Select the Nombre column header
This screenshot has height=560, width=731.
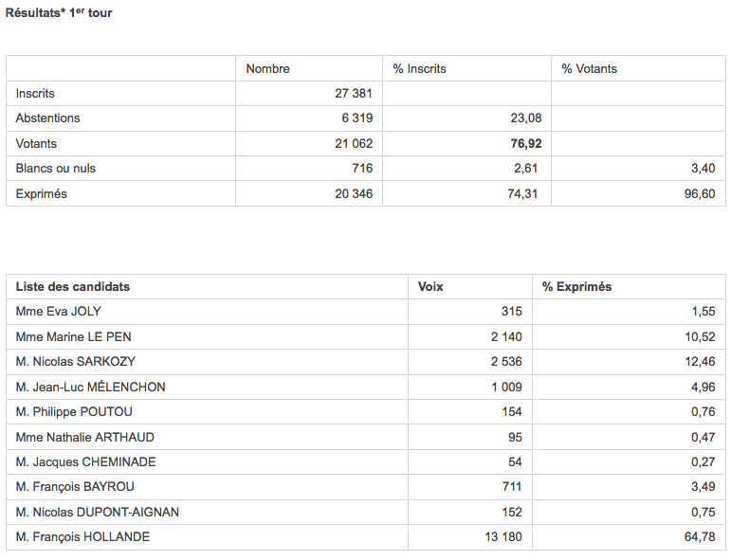click(267, 69)
